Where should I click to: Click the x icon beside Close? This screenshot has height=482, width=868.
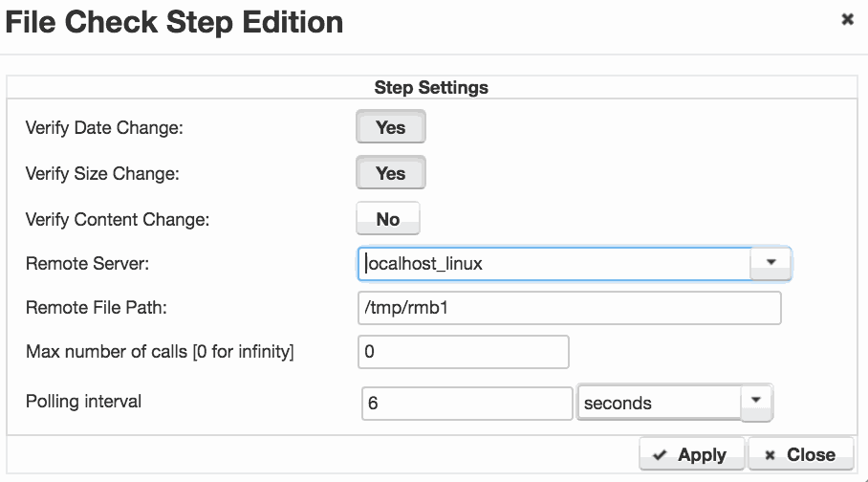pyautogui.click(x=770, y=455)
